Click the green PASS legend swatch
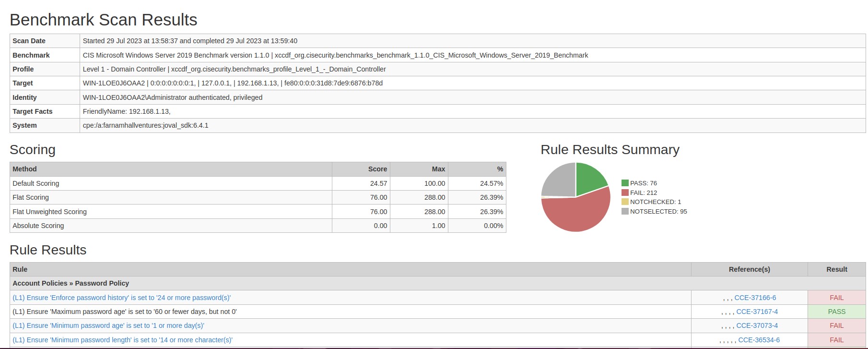The image size is (868, 349). (625, 183)
